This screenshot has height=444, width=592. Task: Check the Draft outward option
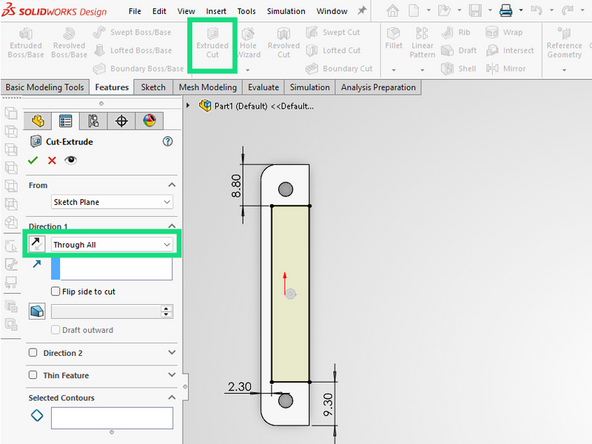[56, 330]
